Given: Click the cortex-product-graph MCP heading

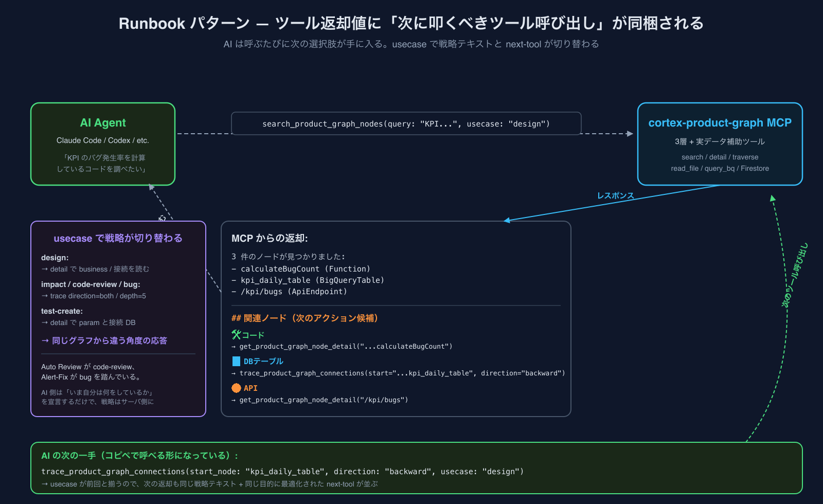Looking at the screenshot, I should tap(720, 123).
